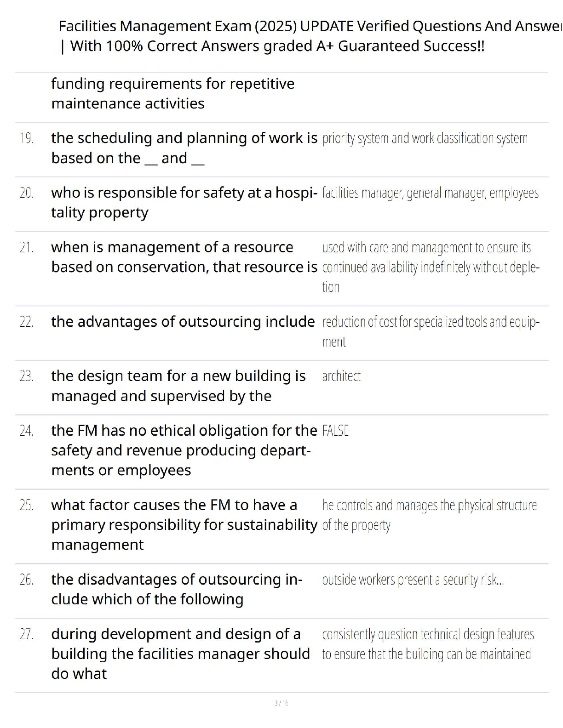Click answer 'priority system and work classification system'
This screenshot has height=728, width=563.
pos(425,138)
